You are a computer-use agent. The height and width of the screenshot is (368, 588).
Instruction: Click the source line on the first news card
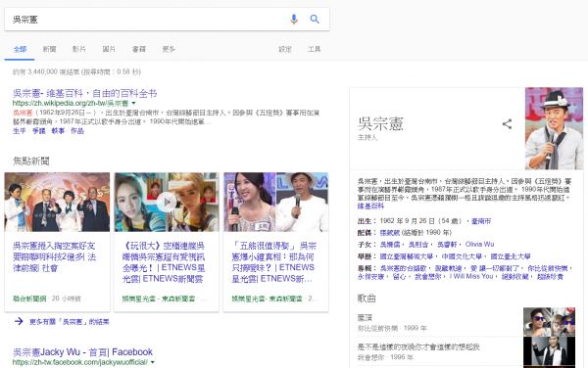47,299
